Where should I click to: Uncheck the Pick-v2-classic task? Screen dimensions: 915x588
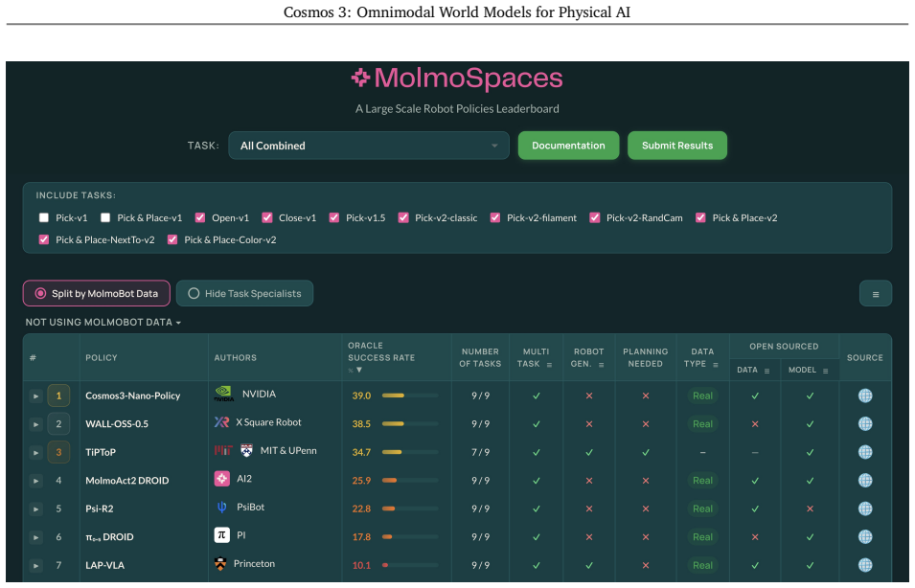click(402, 217)
